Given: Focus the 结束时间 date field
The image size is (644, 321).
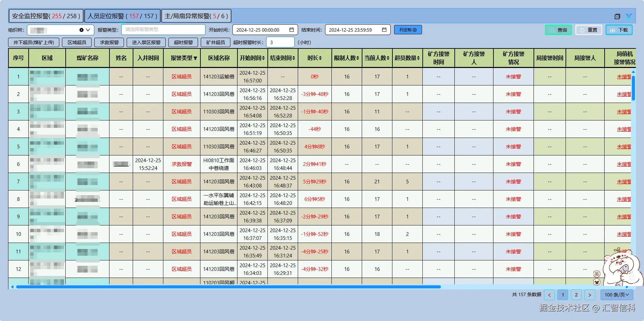Looking at the screenshot, I should click(358, 30).
